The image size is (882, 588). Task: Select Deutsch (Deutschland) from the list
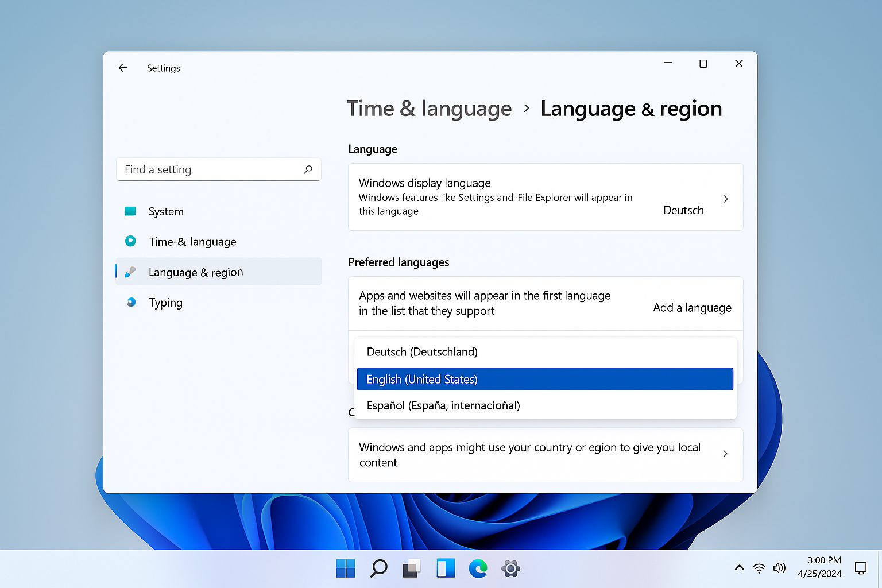coord(545,352)
